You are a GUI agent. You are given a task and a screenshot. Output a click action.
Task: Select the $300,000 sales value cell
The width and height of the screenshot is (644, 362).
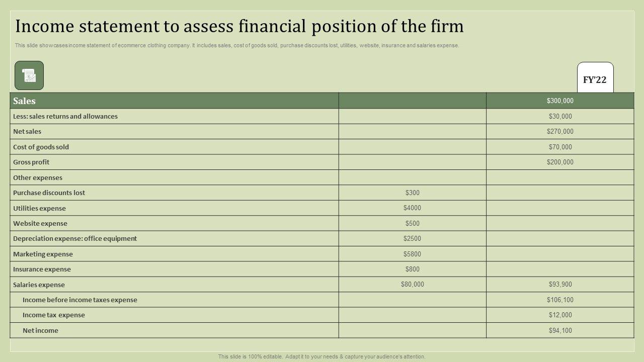click(x=560, y=101)
